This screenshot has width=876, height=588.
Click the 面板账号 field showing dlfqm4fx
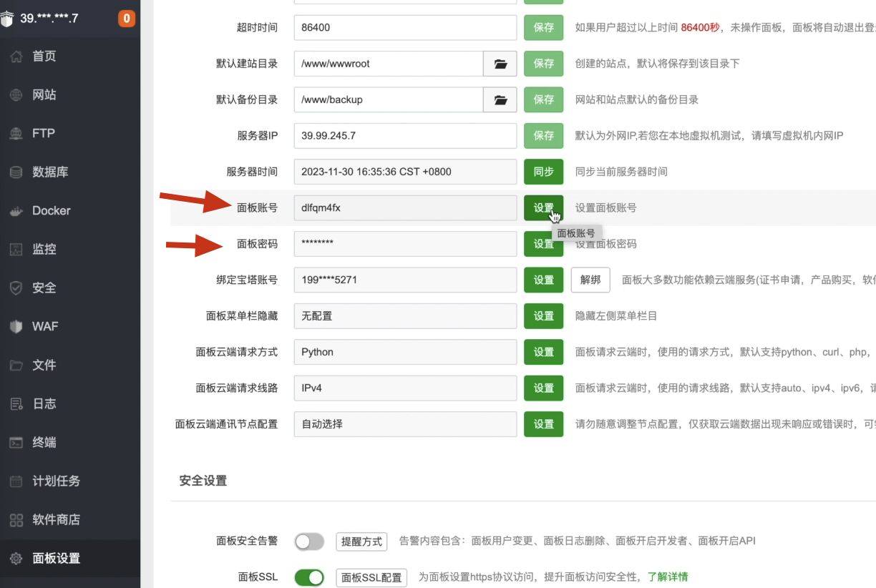(x=405, y=208)
